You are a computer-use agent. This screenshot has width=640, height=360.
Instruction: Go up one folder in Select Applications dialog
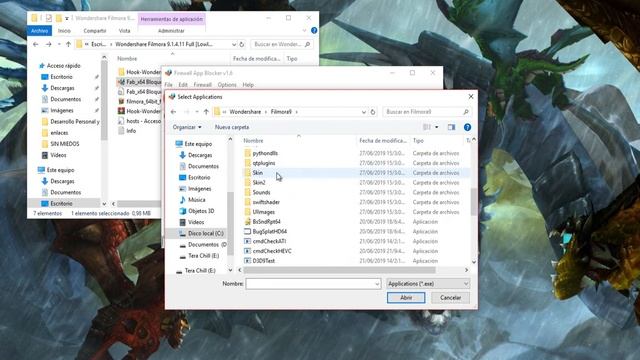206,112
